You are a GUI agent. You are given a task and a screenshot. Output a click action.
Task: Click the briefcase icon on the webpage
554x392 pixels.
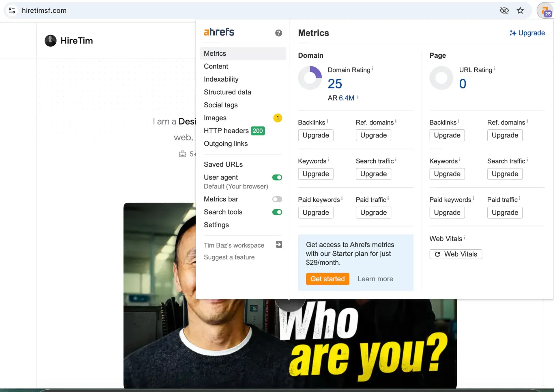[182, 154]
